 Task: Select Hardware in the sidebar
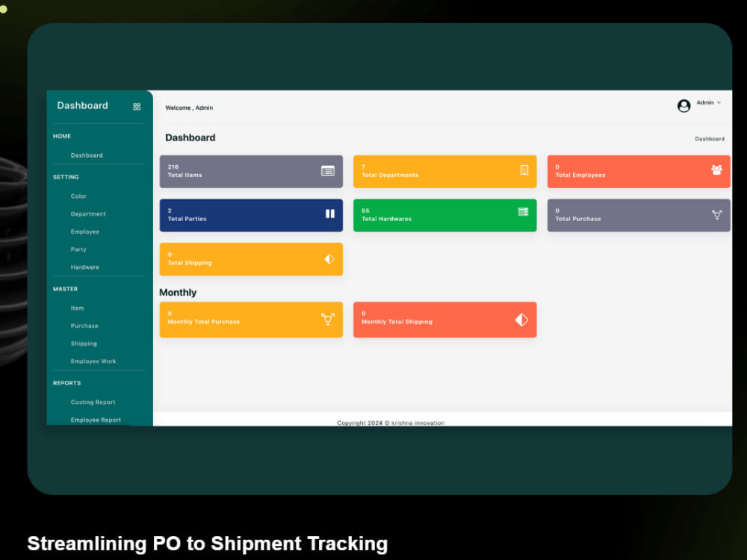85,267
